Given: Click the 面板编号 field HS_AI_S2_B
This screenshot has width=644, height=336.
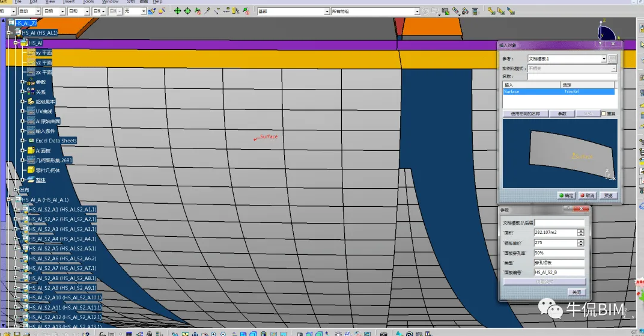Looking at the screenshot, I should [x=559, y=272].
